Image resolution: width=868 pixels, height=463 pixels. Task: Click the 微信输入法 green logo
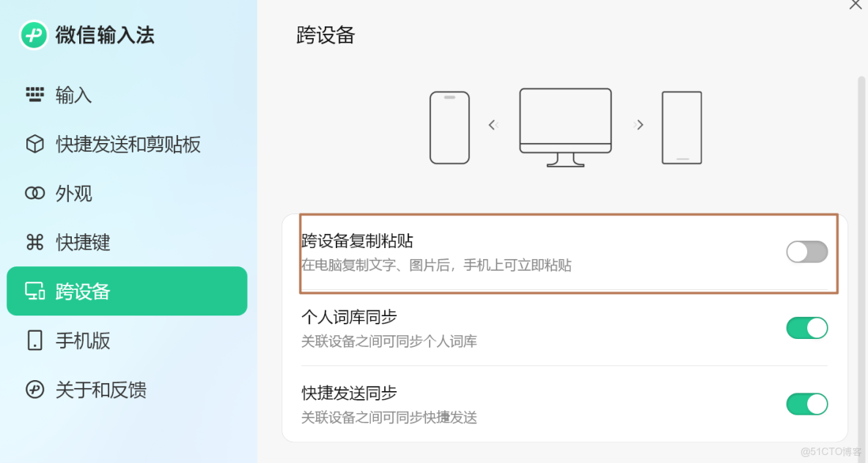[32, 34]
